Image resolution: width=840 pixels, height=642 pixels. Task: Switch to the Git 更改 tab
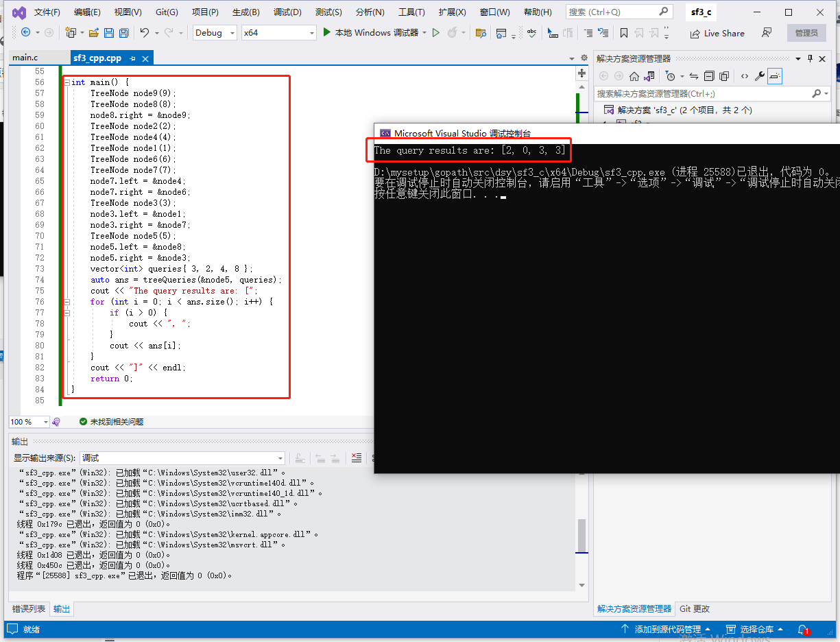pyautogui.click(x=695, y=608)
